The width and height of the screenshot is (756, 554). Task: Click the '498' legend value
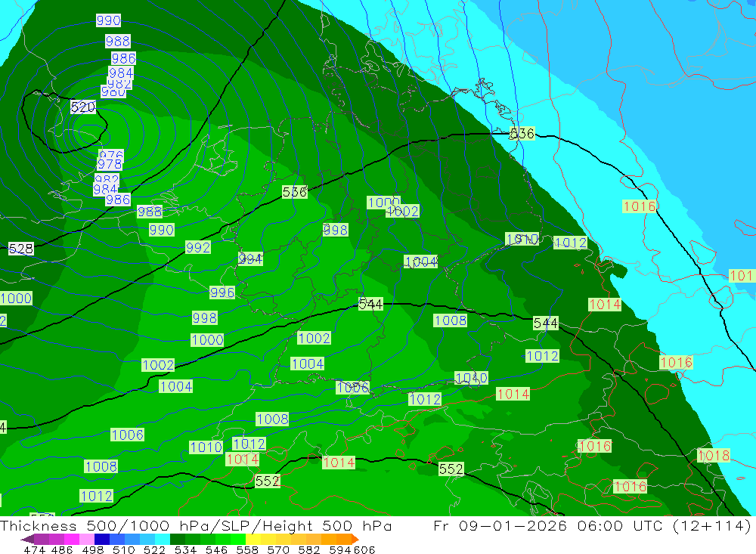point(91,549)
